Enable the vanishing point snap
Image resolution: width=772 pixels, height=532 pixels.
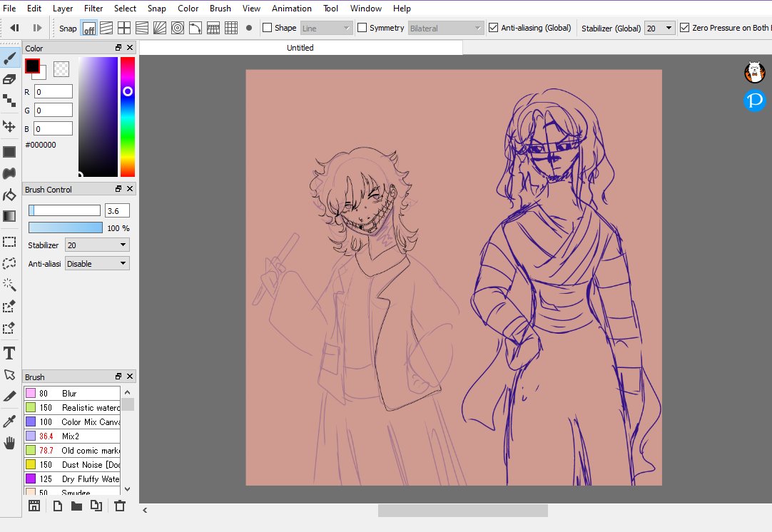142,28
